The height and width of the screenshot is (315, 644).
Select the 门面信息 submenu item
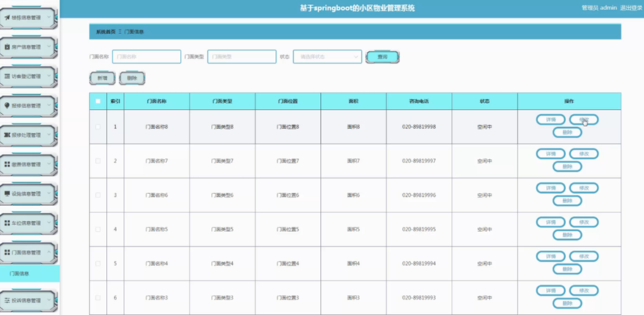pyautogui.click(x=30, y=273)
